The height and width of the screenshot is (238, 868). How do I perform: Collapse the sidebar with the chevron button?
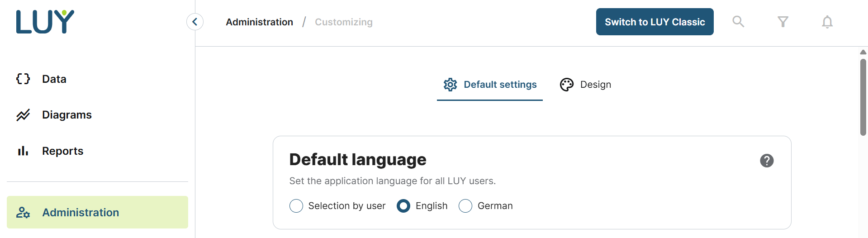point(195,22)
